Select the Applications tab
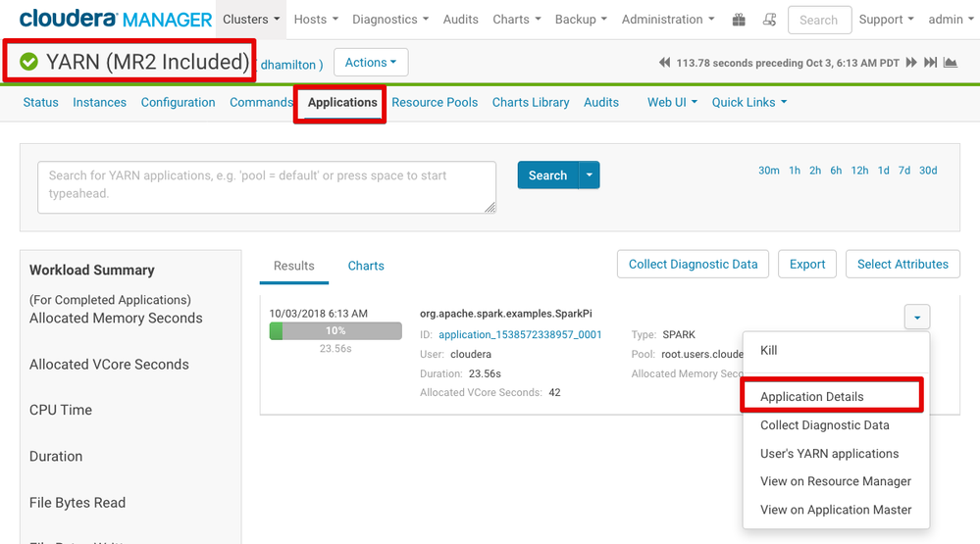Viewport: 980px width, 544px height. tap(342, 103)
